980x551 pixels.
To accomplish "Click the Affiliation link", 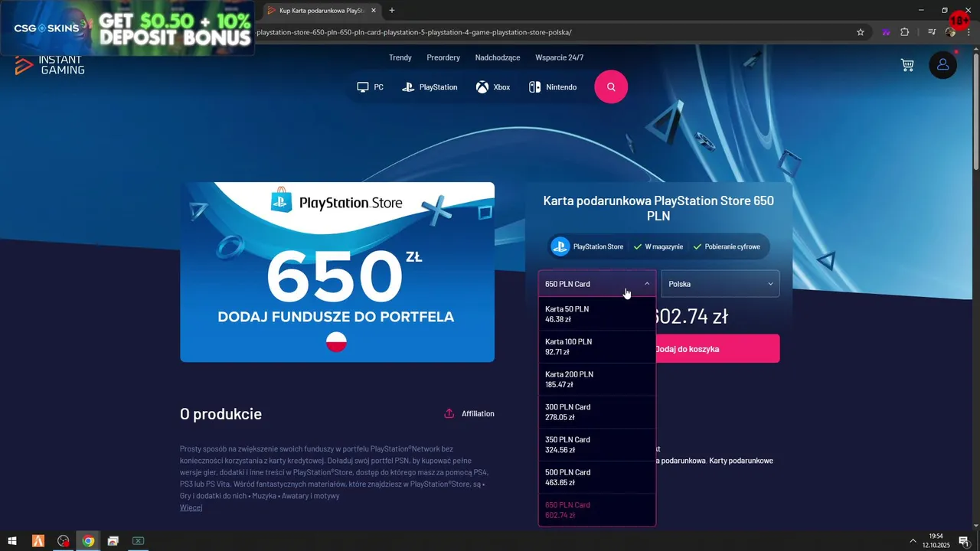I will pyautogui.click(x=478, y=413).
